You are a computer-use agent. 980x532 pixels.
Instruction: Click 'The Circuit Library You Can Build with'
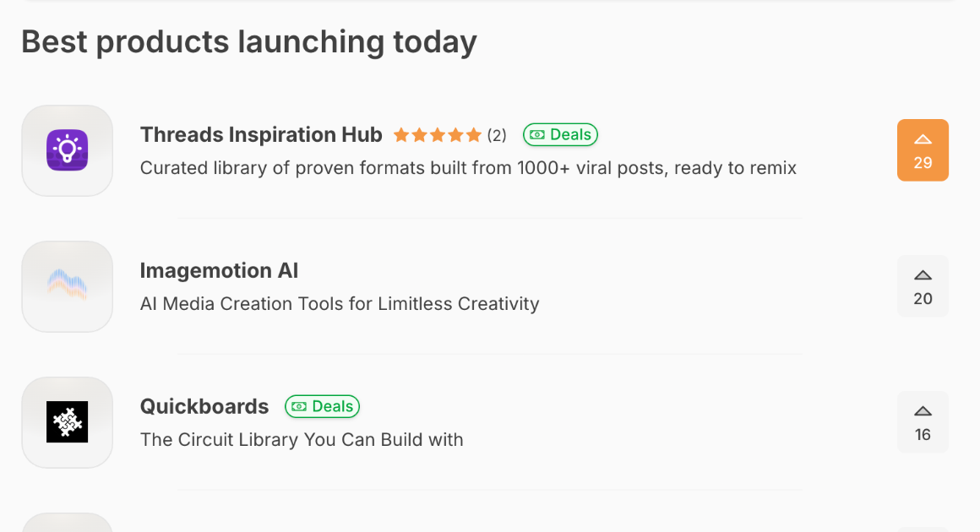pyautogui.click(x=302, y=439)
